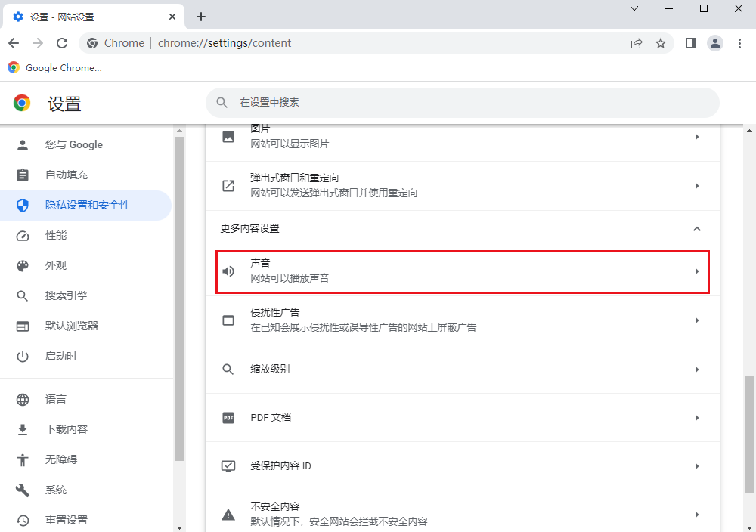Screen dimensions: 756x532
Task: Open the 声音 site settings
Action: (x=463, y=271)
